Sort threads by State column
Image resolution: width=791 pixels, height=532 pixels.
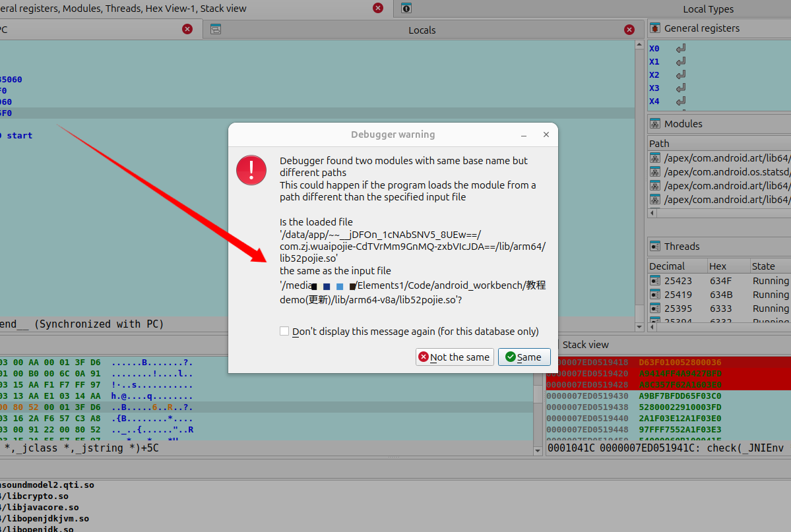click(770, 266)
